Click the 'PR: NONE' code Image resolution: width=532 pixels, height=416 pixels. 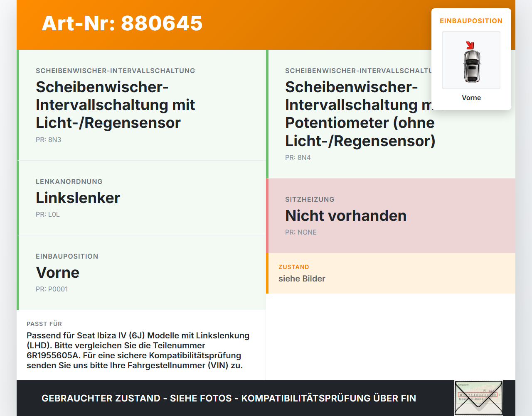(301, 232)
